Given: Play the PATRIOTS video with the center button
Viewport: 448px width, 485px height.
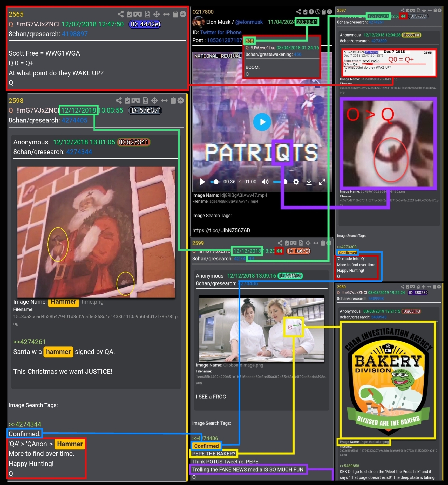Looking at the screenshot, I should coord(262,122).
